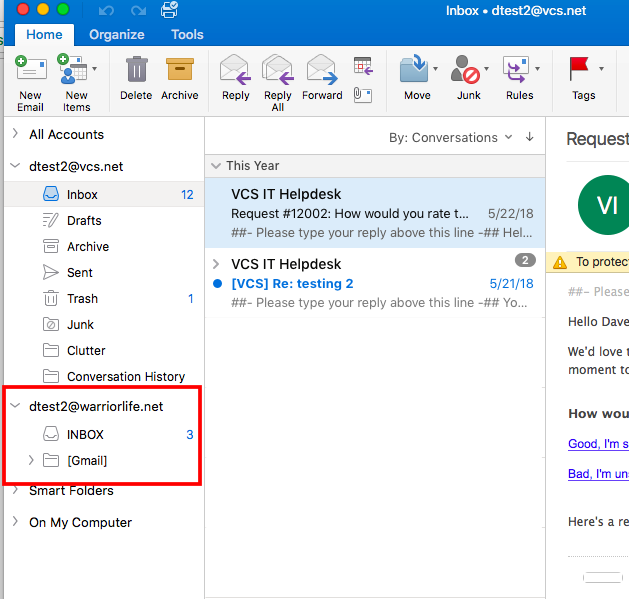
Task: Click the blue unread dot indicator
Action: point(217,284)
